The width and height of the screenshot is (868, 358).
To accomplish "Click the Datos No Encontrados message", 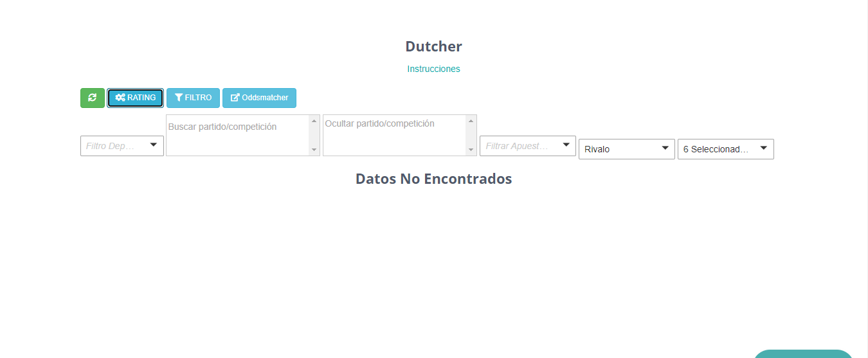I will [x=433, y=179].
